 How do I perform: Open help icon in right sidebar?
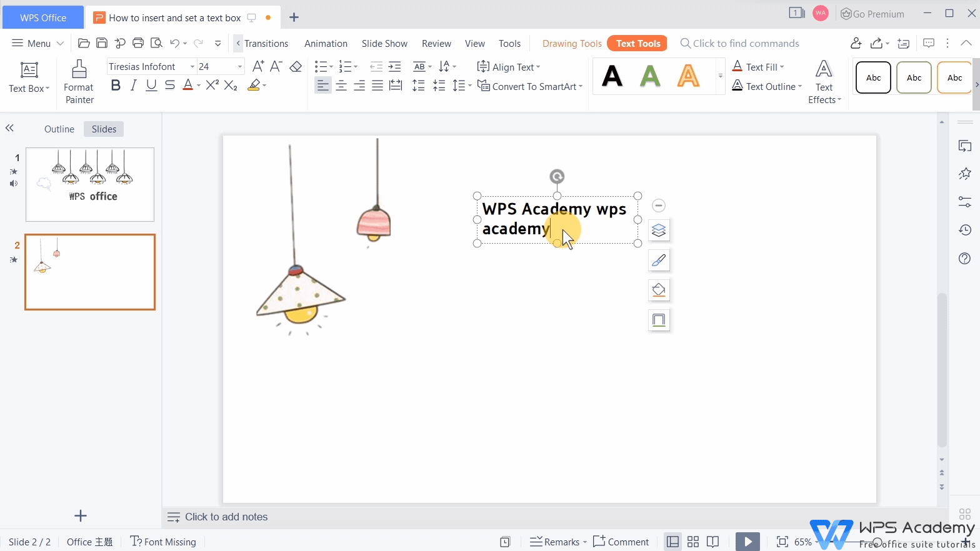[964, 259]
